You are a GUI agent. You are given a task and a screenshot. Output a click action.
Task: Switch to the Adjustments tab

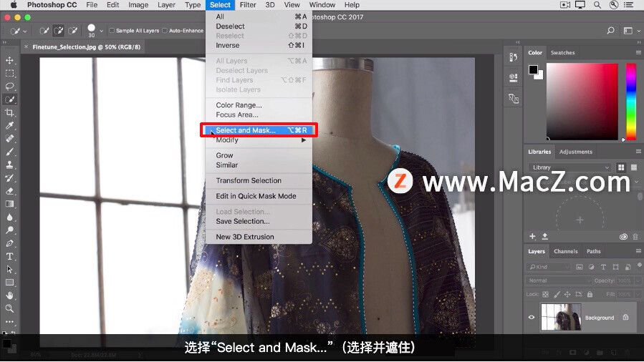[x=576, y=152]
